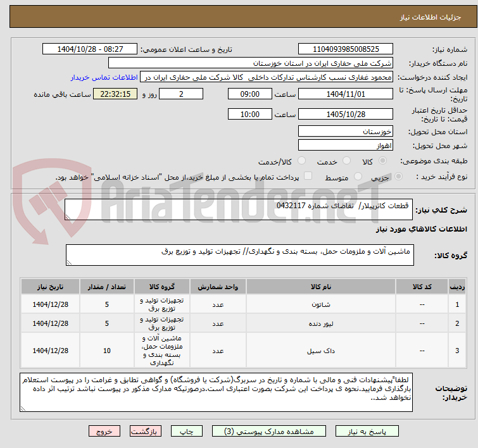Select the متوسط purchase type radio
This screenshot has width=478, height=448.
coord(358,177)
